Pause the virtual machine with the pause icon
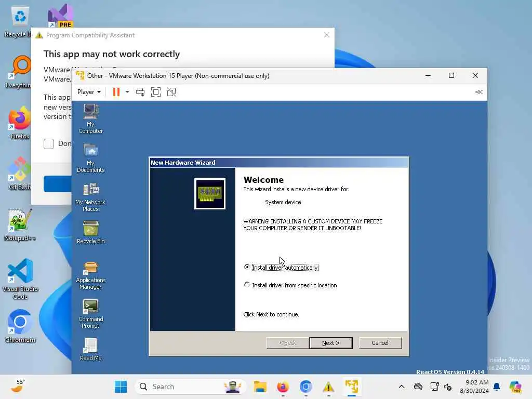 click(116, 92)
